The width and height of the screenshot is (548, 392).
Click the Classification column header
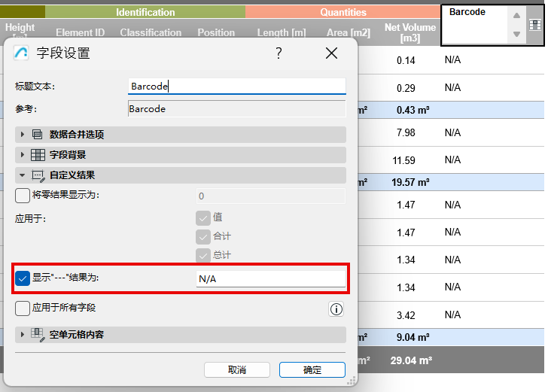tap(151, 32)
